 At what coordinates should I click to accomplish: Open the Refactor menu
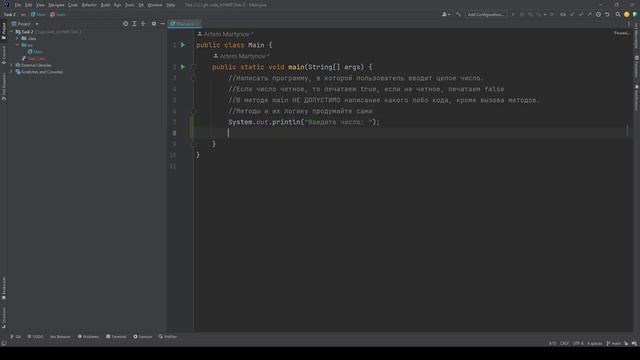click(x=89, y=5)
